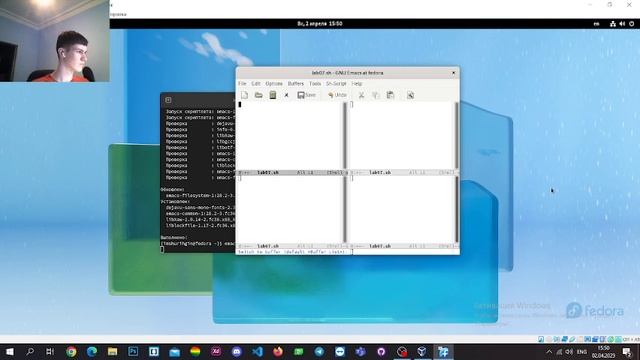Open Task View from Windows taskbar
640x360 pixels.
click(50, 351)
